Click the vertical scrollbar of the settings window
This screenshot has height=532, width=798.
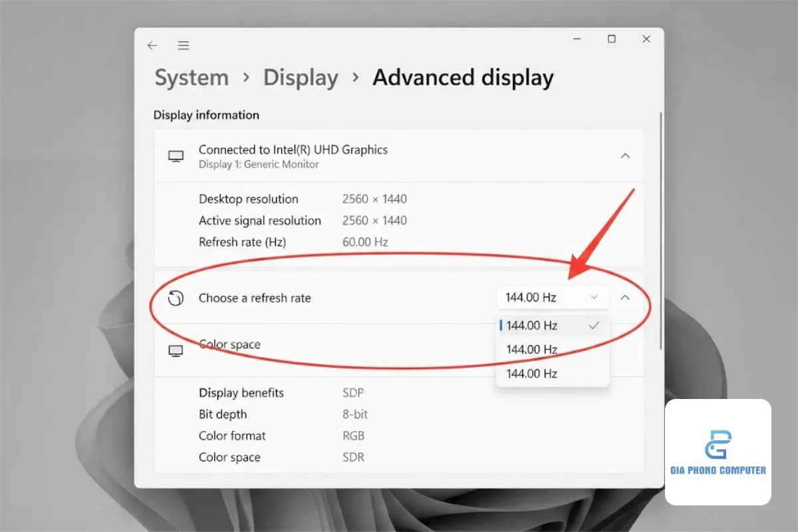pyautogui.click(x=660, y=229)
